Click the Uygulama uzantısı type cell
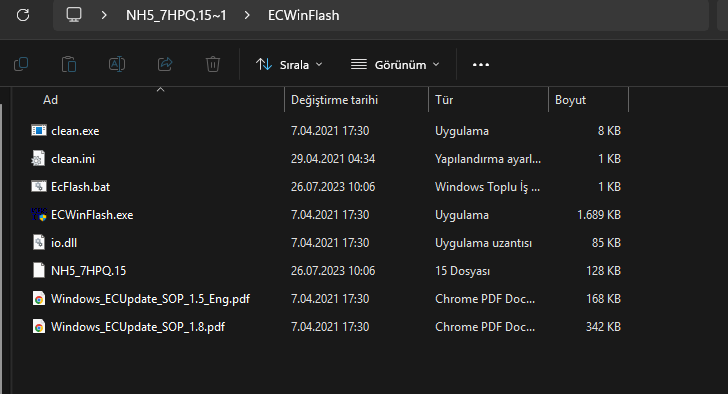 pyautogui.click(x=483, y=243)
